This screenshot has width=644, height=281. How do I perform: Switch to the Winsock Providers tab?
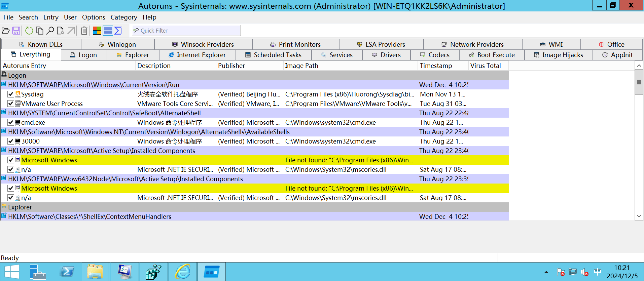(x=203, y=44)
